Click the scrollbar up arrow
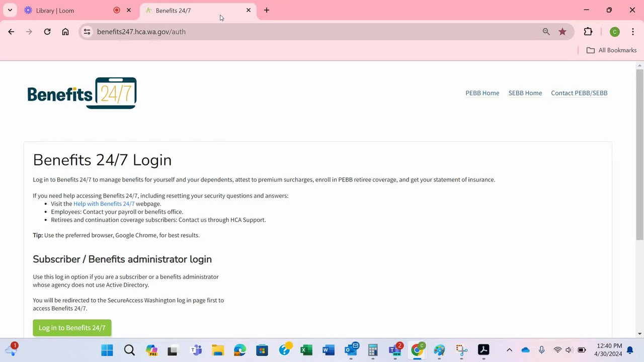644x362 pixels. pos(639,65)
